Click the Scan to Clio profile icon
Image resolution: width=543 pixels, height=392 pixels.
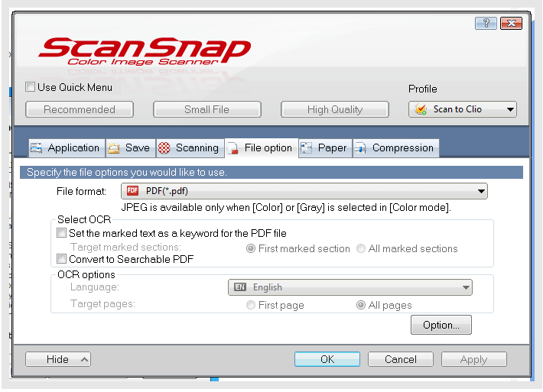pyautogui.click(x=421, y=109)
